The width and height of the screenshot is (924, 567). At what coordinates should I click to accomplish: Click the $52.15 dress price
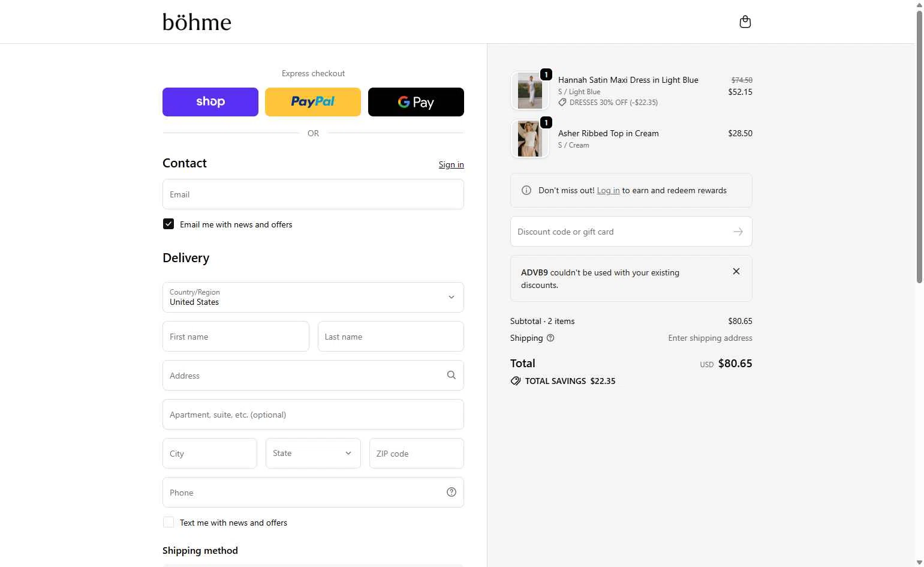point(740,92)
